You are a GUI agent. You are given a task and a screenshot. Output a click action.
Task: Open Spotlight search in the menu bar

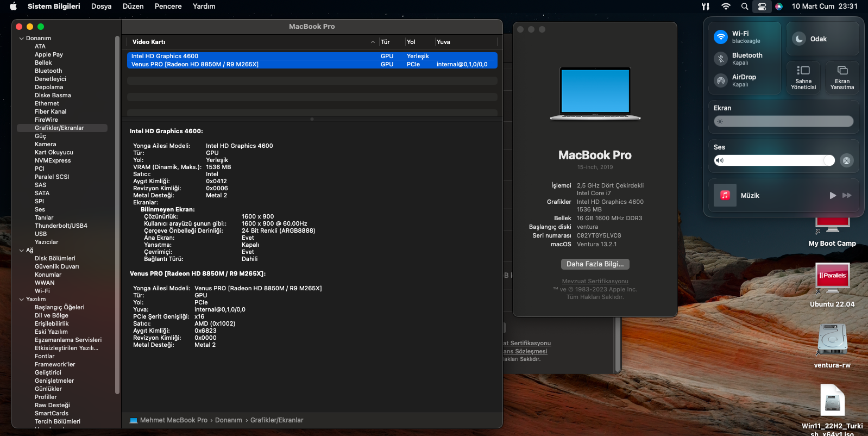[744, 7]
